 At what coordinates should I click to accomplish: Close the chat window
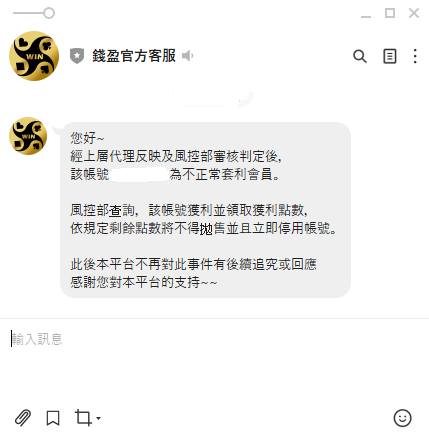(x=414, y=13)
